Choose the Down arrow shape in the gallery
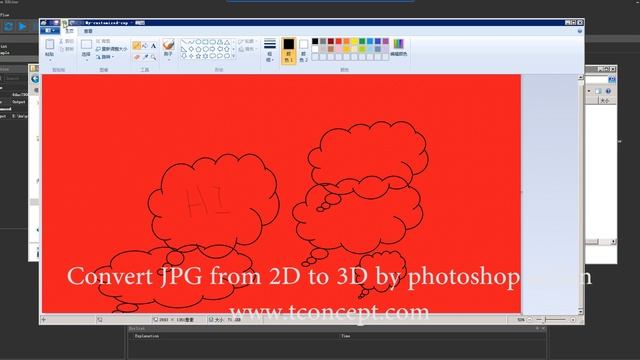640x360 pixels. [184, 56]
